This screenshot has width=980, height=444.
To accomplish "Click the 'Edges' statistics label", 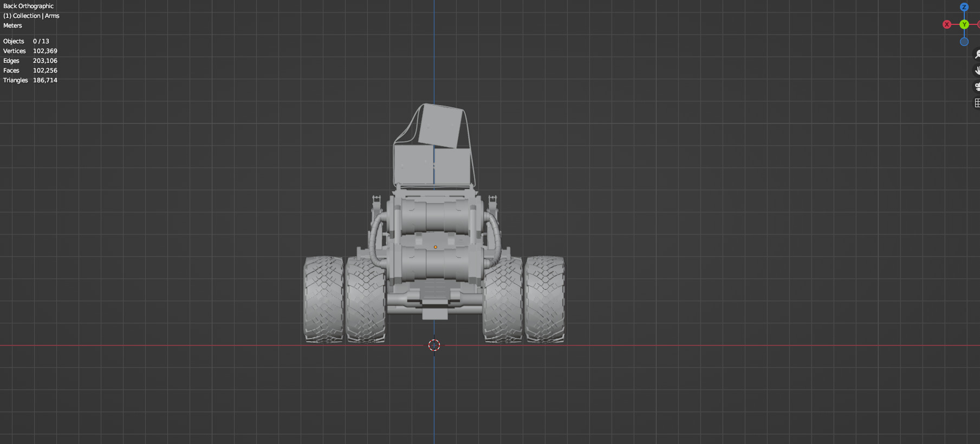I will click(x=11, y=61).
